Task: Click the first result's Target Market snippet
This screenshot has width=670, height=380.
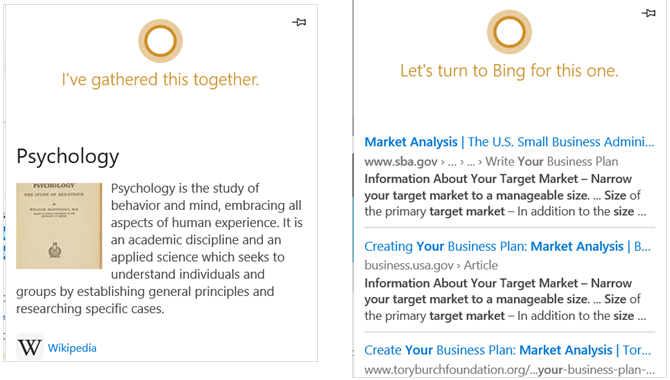Action: 505,195
